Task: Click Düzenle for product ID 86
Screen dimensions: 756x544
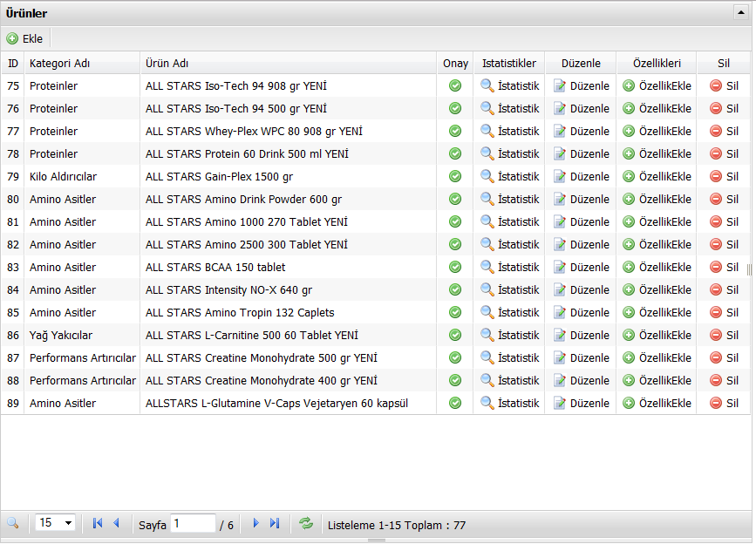Action: pyautogui.click(x=582, y=335)
